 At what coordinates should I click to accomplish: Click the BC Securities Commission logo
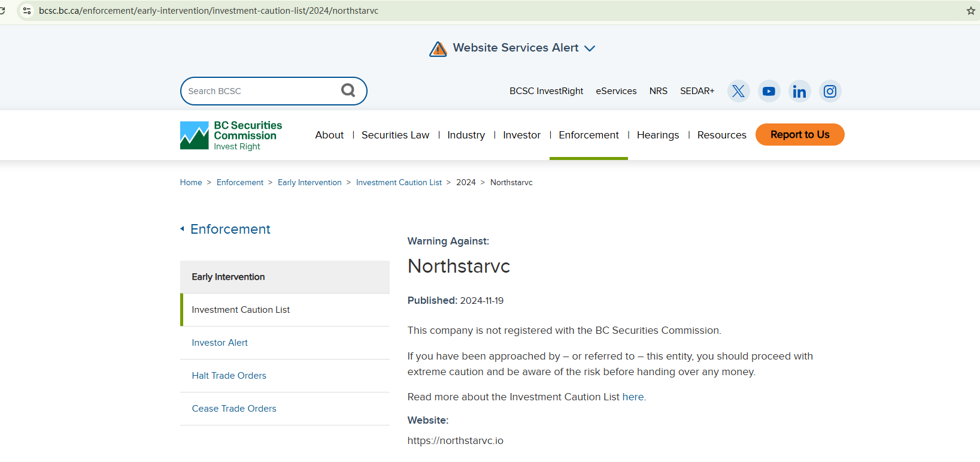[231, 135]
